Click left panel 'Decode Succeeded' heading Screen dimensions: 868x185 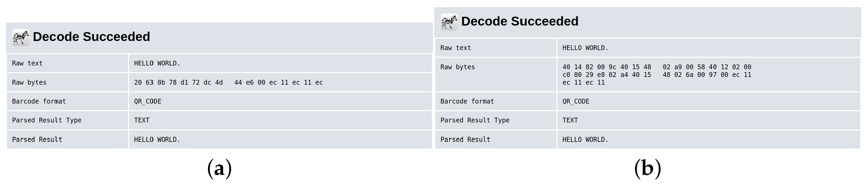click(x=91, y=37)
